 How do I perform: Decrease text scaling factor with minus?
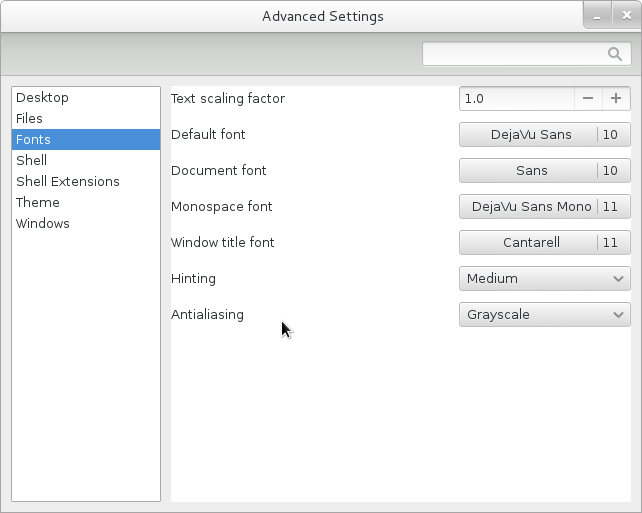[588, 98]
